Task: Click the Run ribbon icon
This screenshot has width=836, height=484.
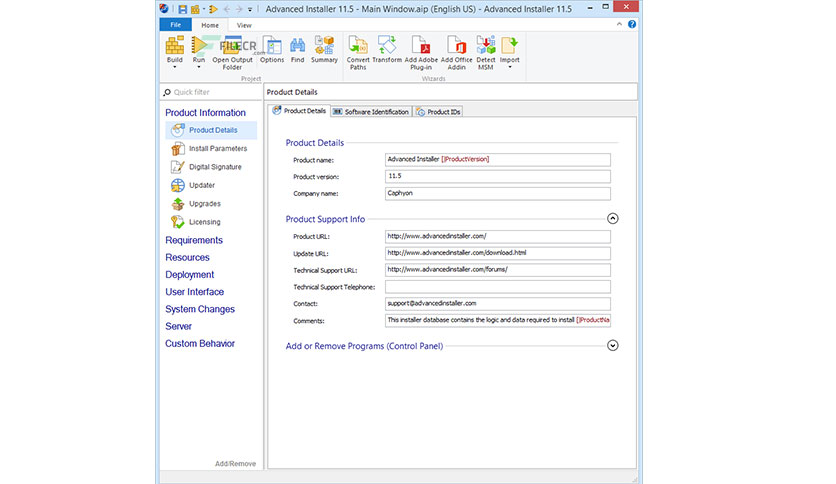Action: click(199, 45)
